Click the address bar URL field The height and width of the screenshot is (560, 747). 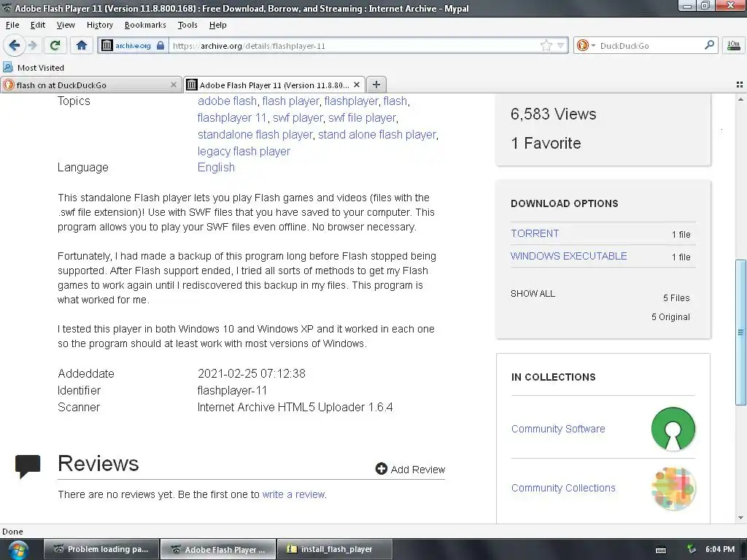354,46
